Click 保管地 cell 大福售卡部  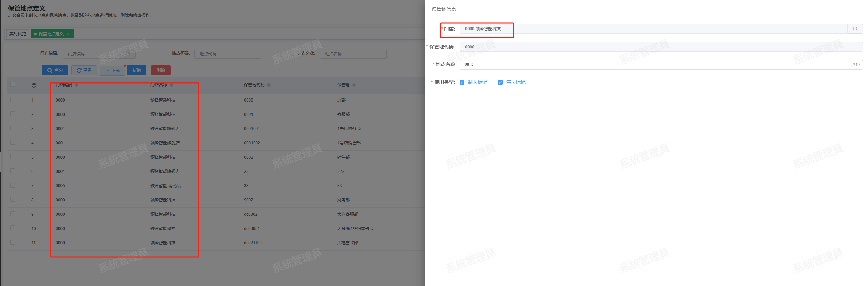[348, 243]
